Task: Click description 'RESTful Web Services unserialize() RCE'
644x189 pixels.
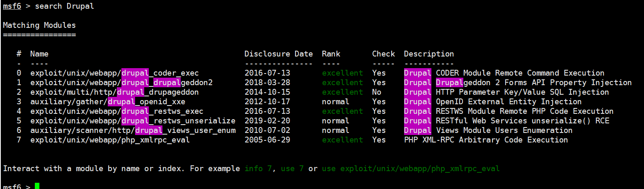Action: [x=522, y=121]
